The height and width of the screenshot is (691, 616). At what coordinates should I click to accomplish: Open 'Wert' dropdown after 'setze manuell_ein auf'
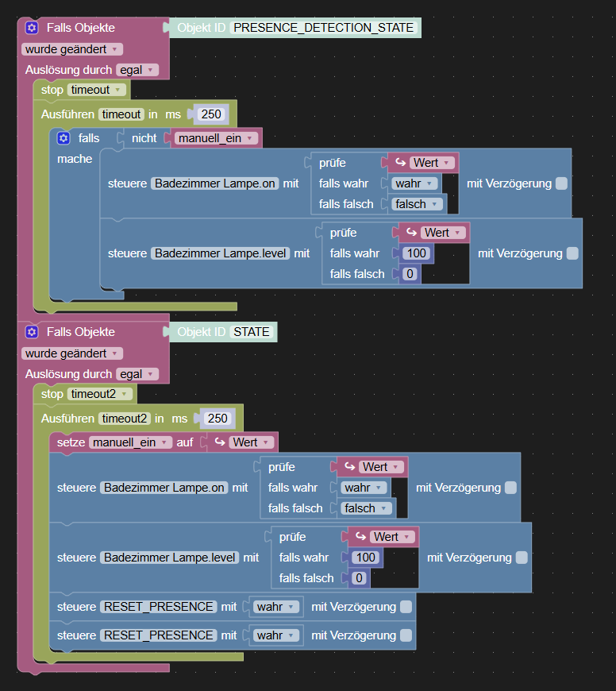pos(251,442)
